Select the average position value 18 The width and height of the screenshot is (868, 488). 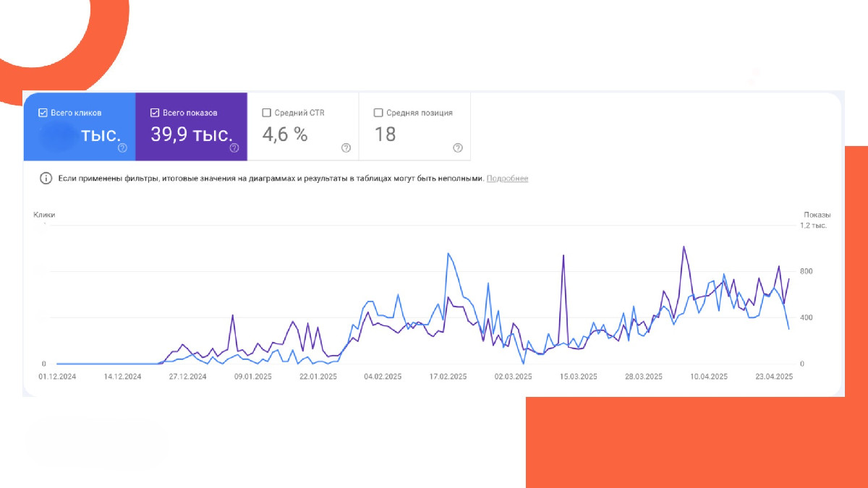[x=385, y=134]
